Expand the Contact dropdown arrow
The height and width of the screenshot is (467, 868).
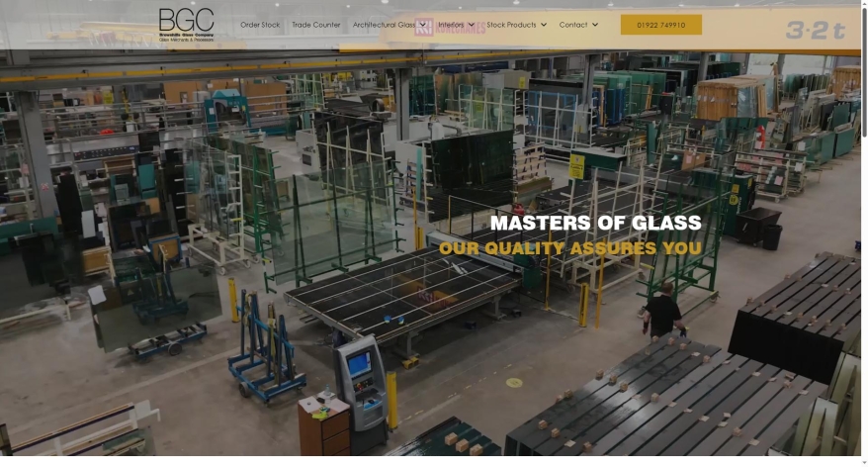coord(595,25)
